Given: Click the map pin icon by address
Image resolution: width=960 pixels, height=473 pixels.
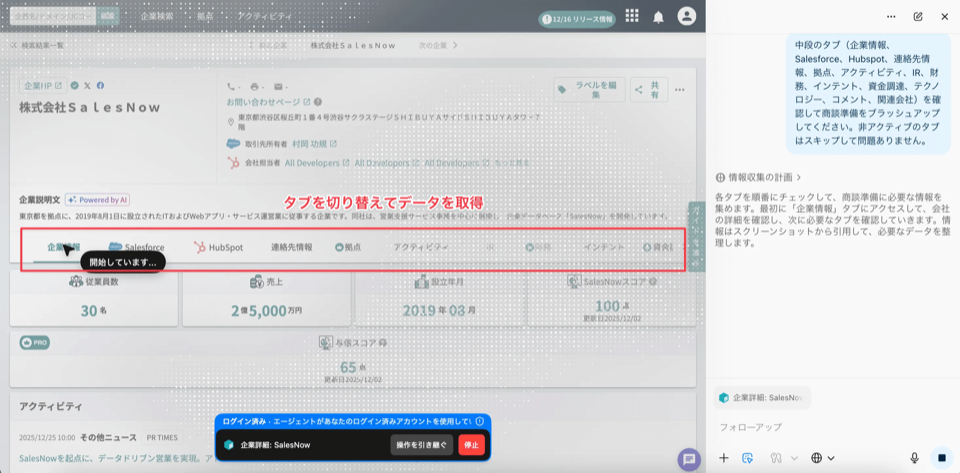Looking at the screenshot, I should click(231, 122).
